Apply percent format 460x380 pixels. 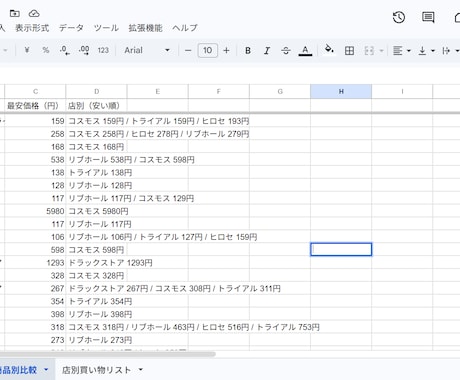46,50
